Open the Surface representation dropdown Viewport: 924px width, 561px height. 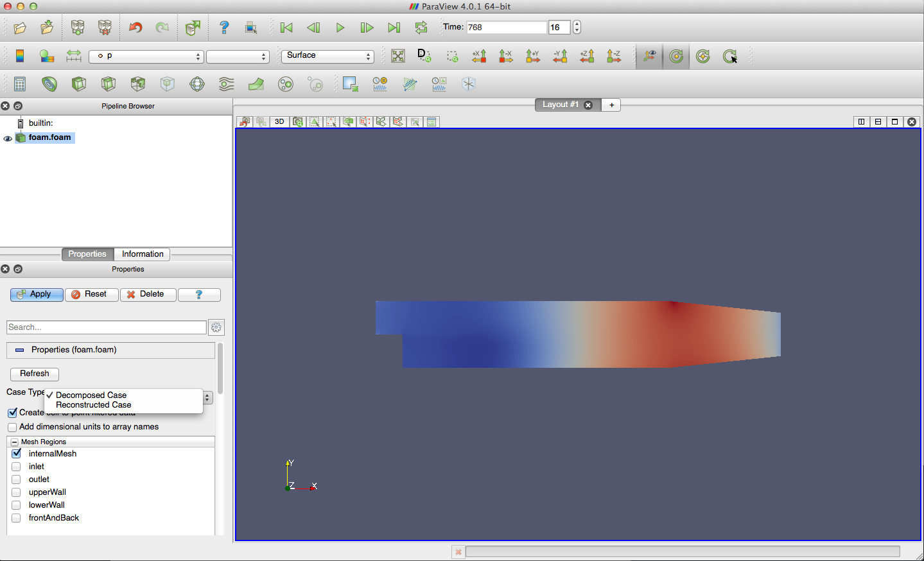(x=327, y=56)
